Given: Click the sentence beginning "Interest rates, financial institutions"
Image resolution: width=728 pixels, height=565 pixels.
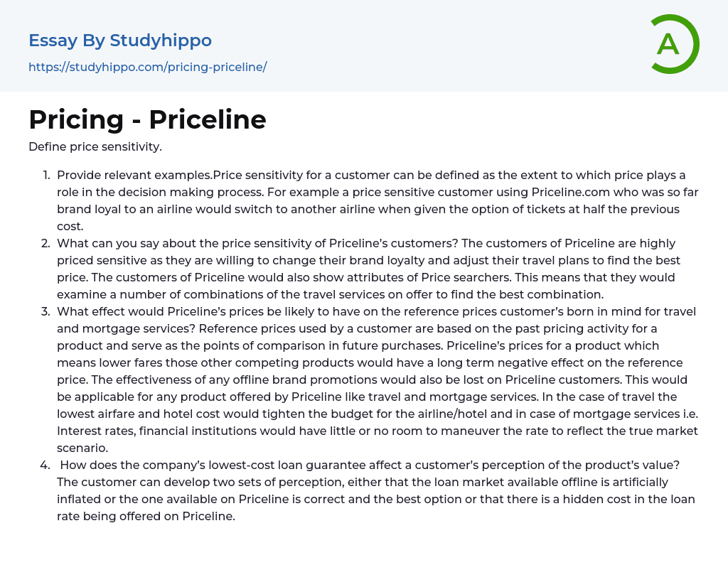Looking at the screenshot, I should pyautogui.click(x=284, y=431).
